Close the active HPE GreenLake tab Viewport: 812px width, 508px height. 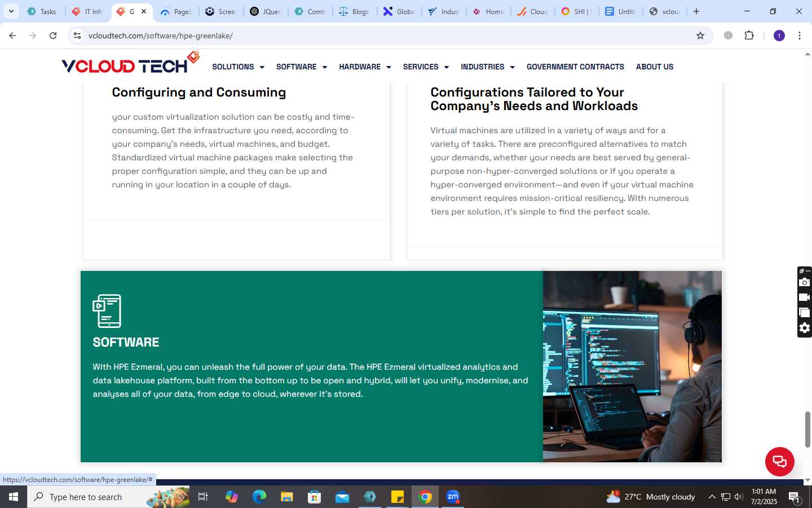tap(144, 11)
